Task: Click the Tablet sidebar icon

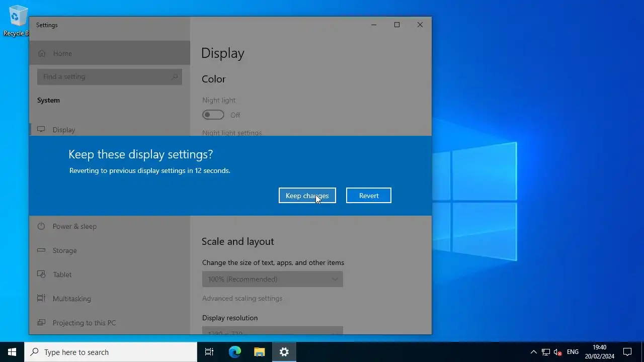Action: (41, 275)
